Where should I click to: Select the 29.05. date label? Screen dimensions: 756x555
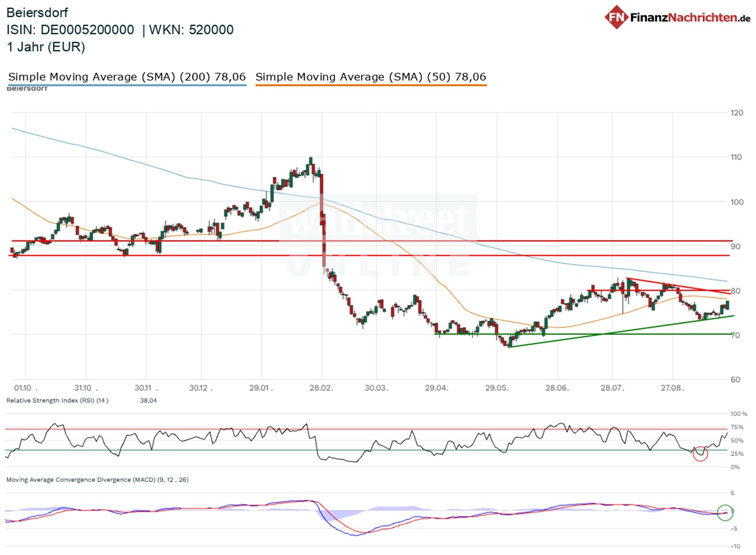coord(497,389)
